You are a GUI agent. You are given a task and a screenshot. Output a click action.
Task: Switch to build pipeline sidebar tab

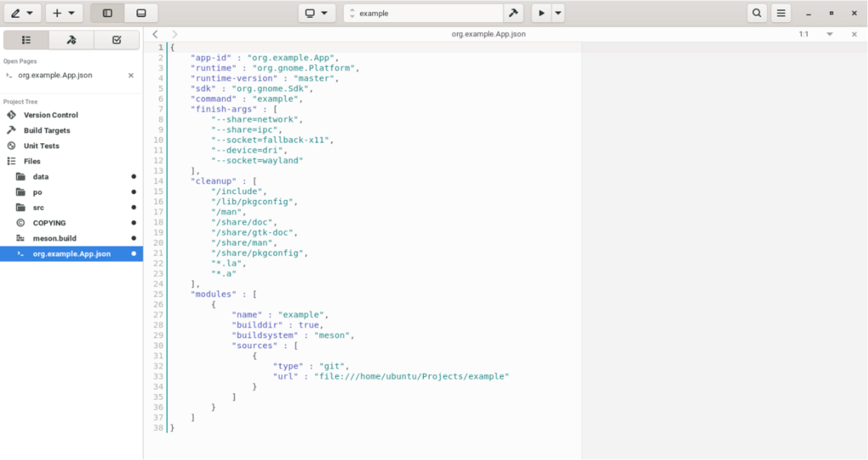click(71, 40)
